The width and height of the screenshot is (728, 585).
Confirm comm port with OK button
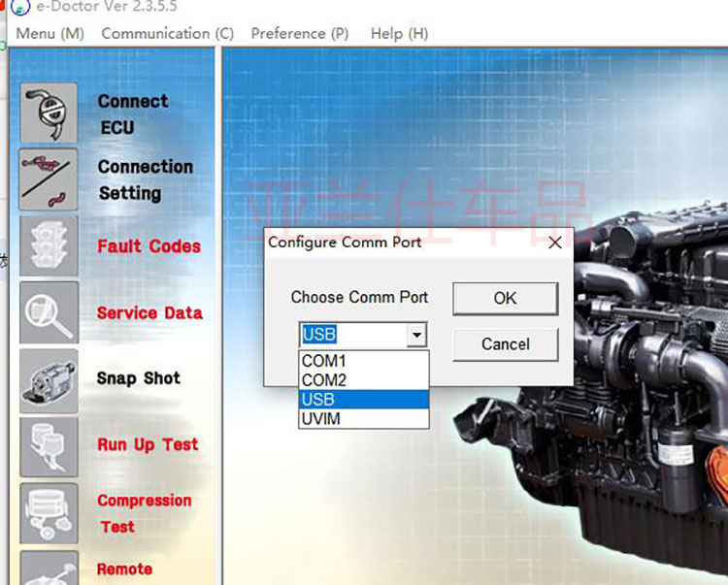[x=505, y=298]
